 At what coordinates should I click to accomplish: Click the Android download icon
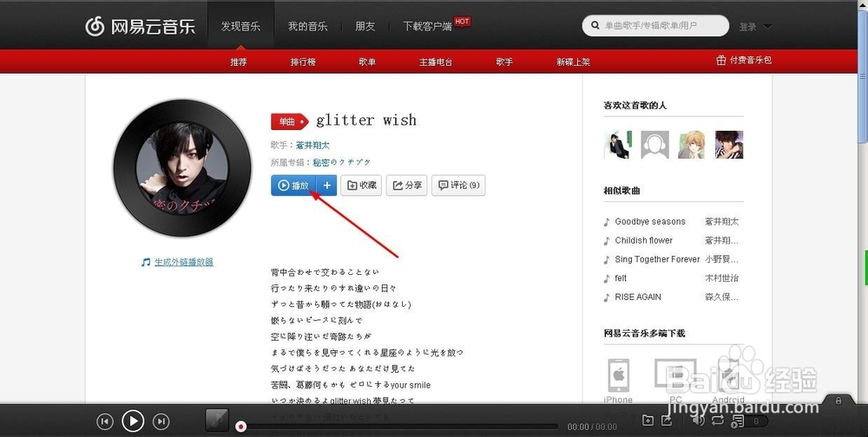pos(728,375)
